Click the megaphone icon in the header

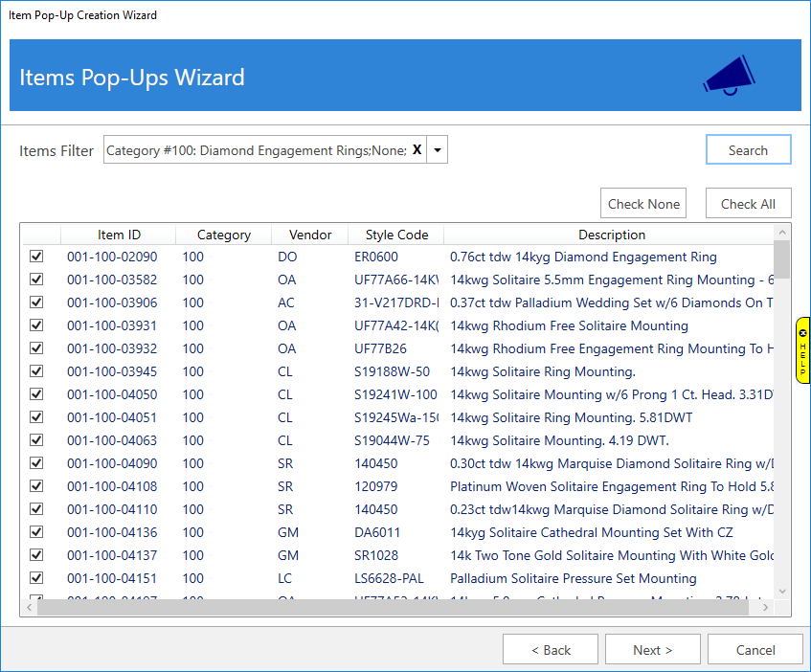coord(728,76)
